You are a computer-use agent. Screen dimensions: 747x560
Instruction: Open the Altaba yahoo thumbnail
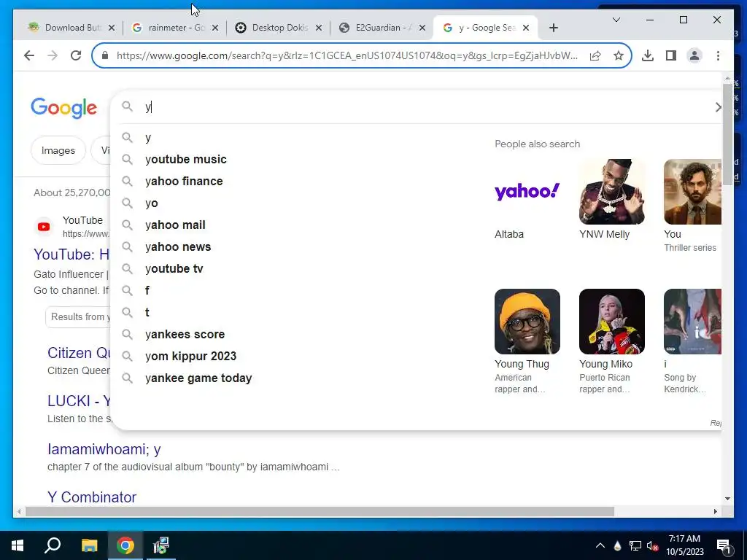tap(527, 192)
